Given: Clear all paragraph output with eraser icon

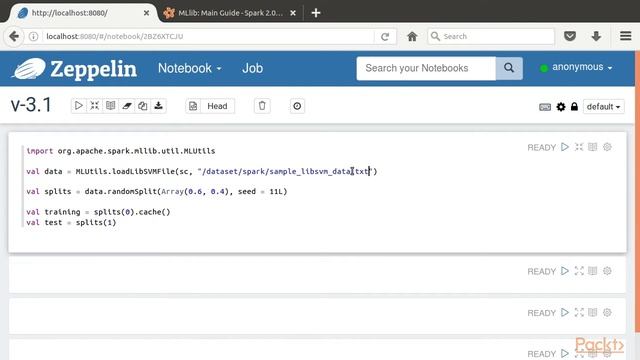Looking at the screenshot, I should coord(127,106).
